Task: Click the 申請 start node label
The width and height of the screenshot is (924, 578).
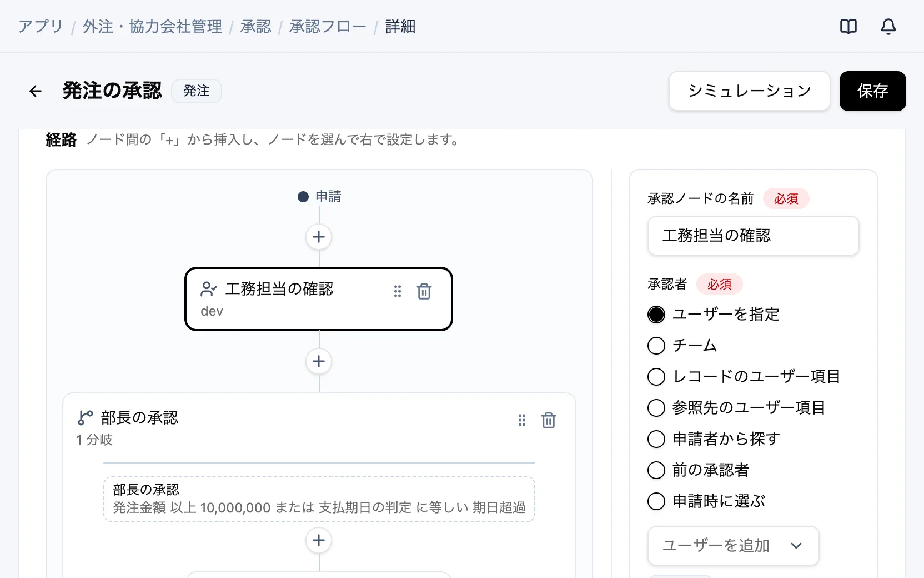Action: (328, 197)
